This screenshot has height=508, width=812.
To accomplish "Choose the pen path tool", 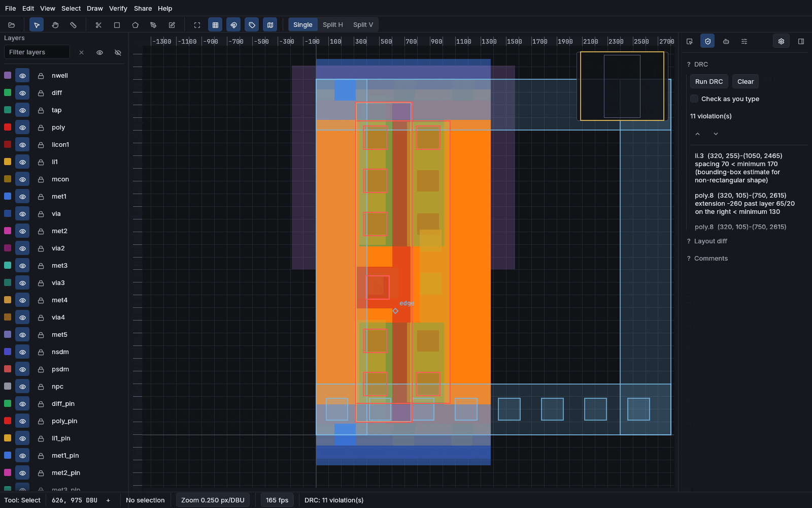I will click(153, 25).
